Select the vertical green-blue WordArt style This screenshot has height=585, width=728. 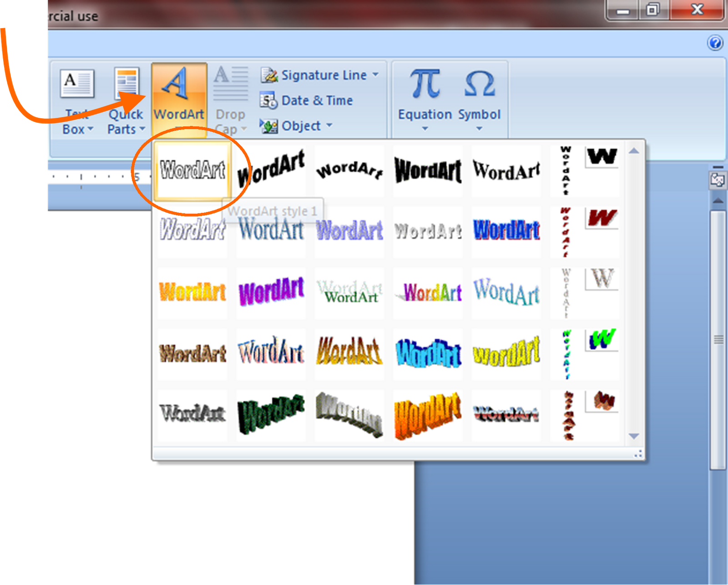tap(585, 353)
